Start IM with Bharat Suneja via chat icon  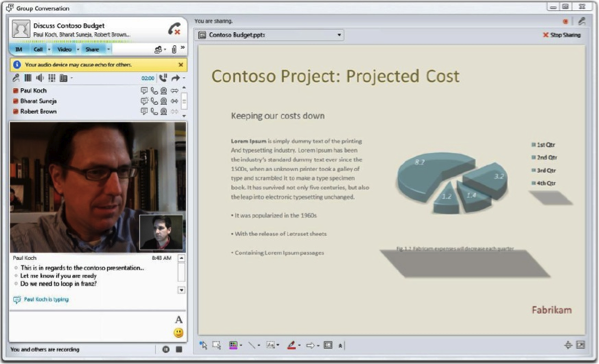pyautogui.click(x=144, y=101)
